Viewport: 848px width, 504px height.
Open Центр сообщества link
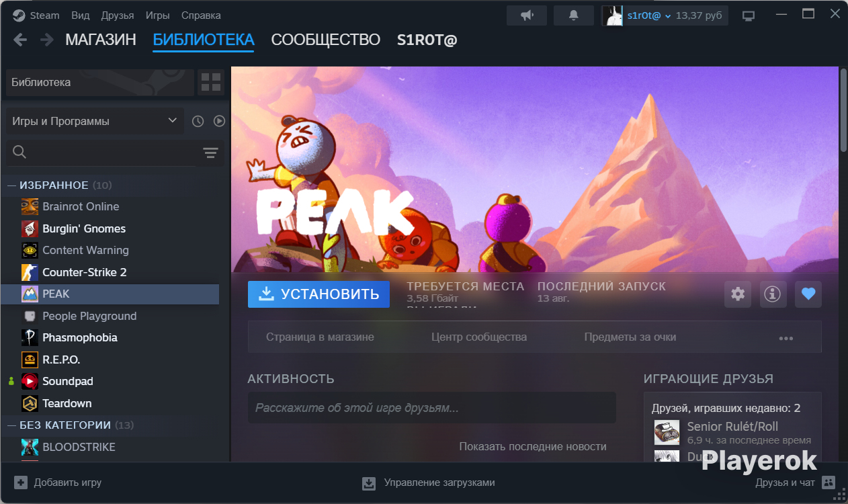click(x=479, y=337)
